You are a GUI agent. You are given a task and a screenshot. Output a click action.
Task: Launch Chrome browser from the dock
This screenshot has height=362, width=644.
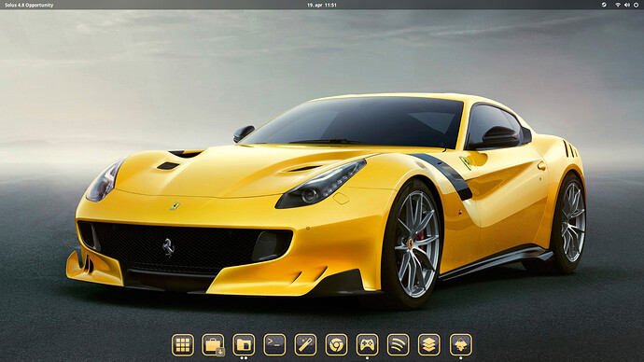coord(336,344)
